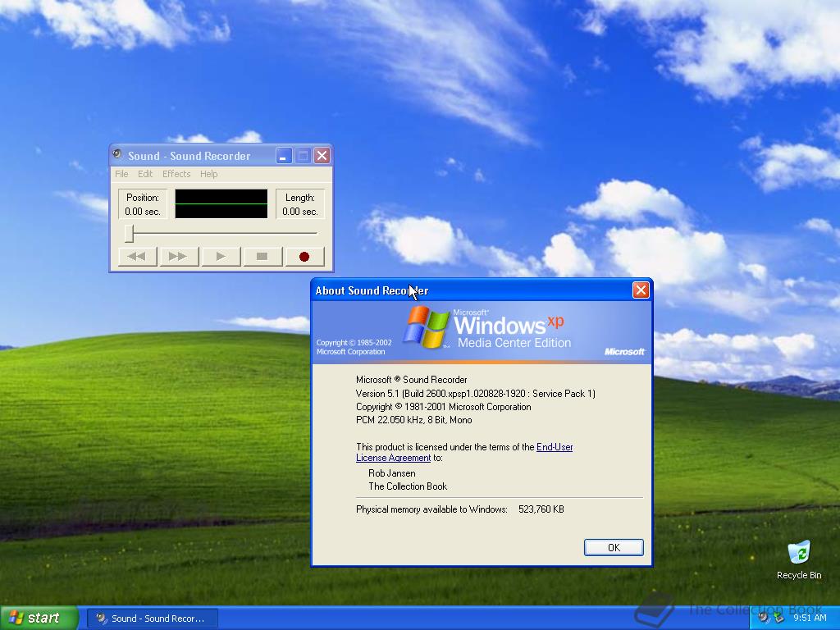This screenshot has width=840, height=630.
Task: Click the Length 0.00 sec. readout
Action: [x=300, y=204]
